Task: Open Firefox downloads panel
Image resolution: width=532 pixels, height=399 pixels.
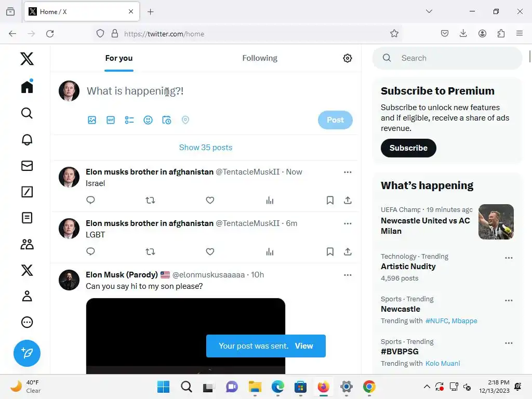Action: (x=463, y=33)
